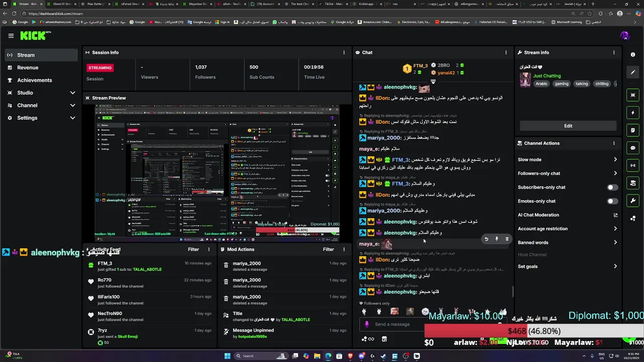The width and height of the screenshot is (644, 362).
Task: Toggle chat bubble icon in right toolbar
Action: pos(633,148)
